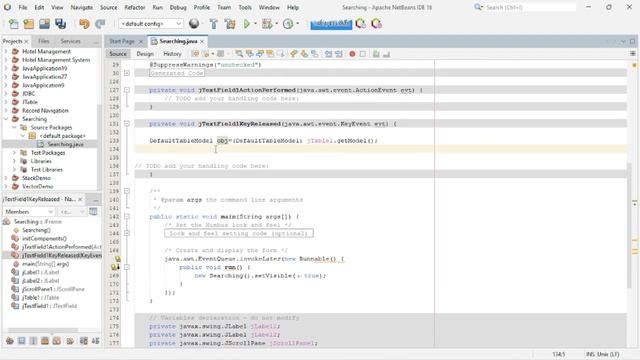
Task: Click the Profile Project clock icon
Action: (x=288, y=24)
